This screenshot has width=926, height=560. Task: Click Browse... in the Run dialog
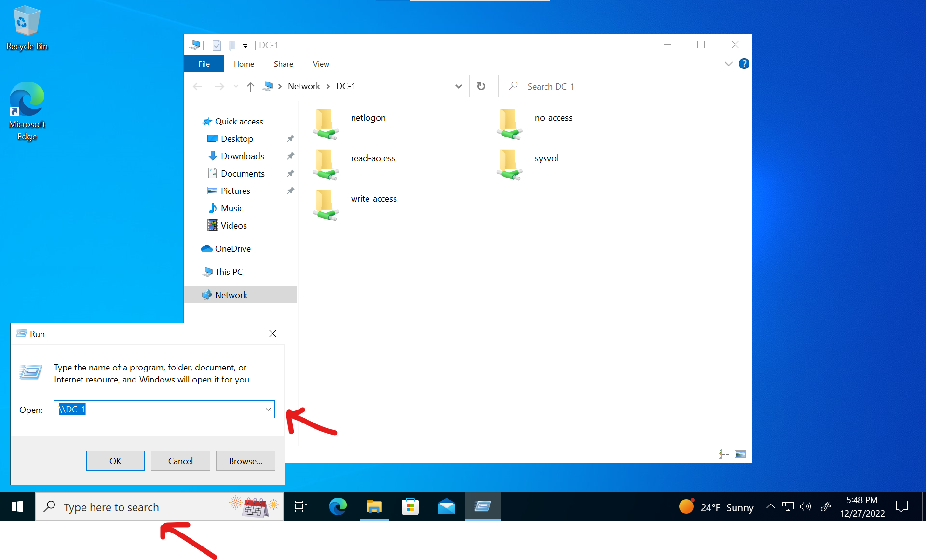point(245,461)
